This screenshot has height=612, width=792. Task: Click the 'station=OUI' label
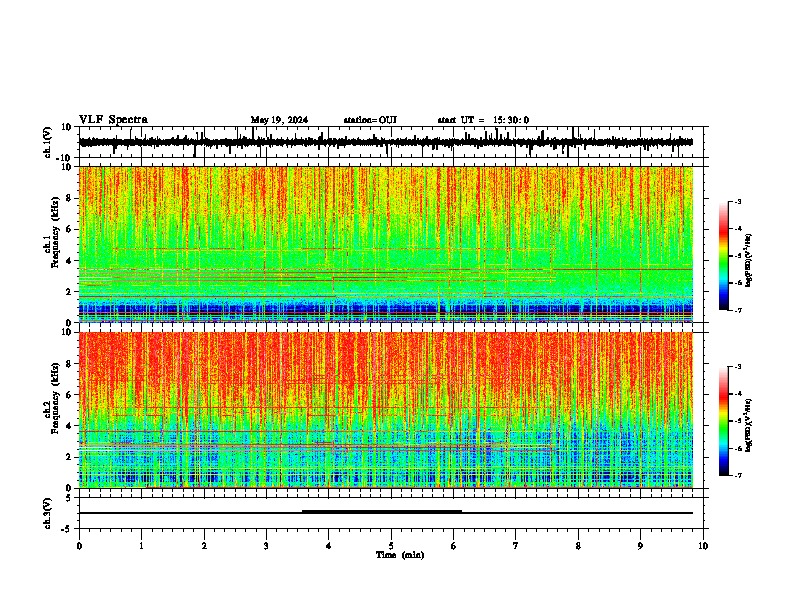[x=370, y=120]
